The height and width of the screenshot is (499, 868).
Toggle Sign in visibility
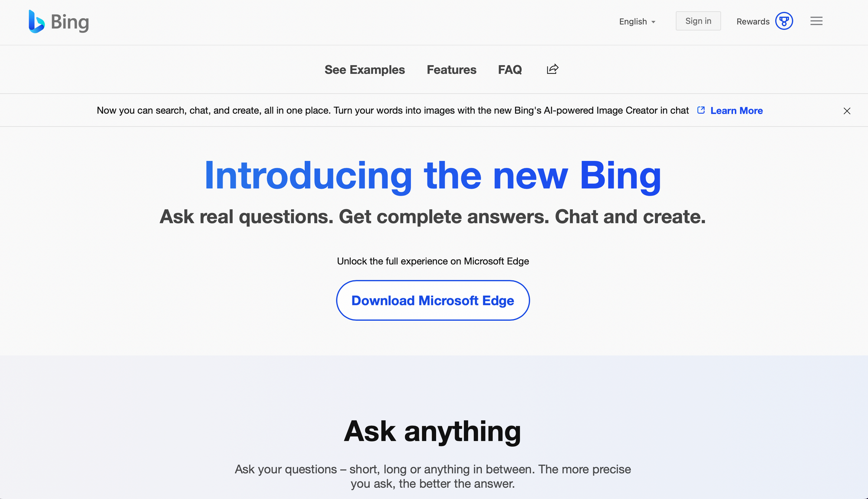[x=698, y=20]
